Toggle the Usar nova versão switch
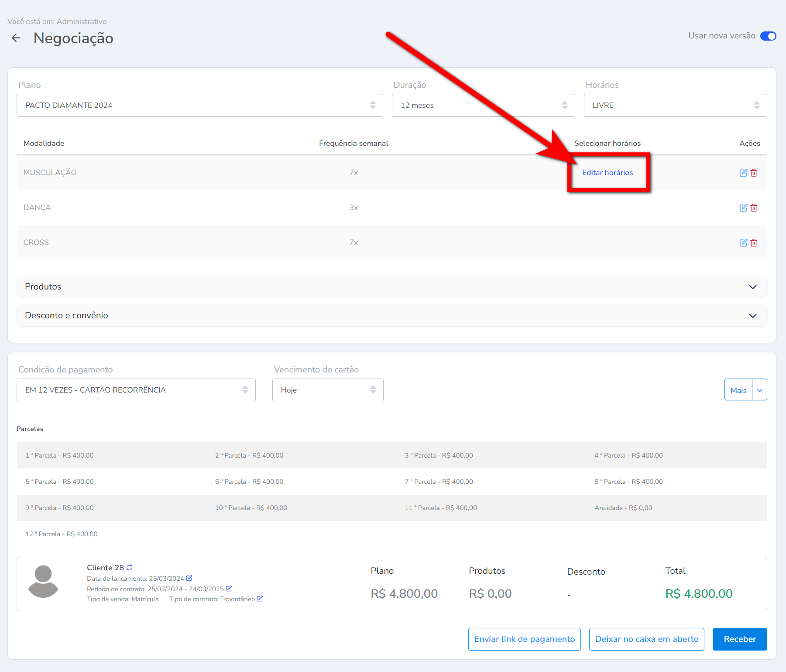Image resolution: width=786 pixels, height=672 pixels. pos(768,36)
